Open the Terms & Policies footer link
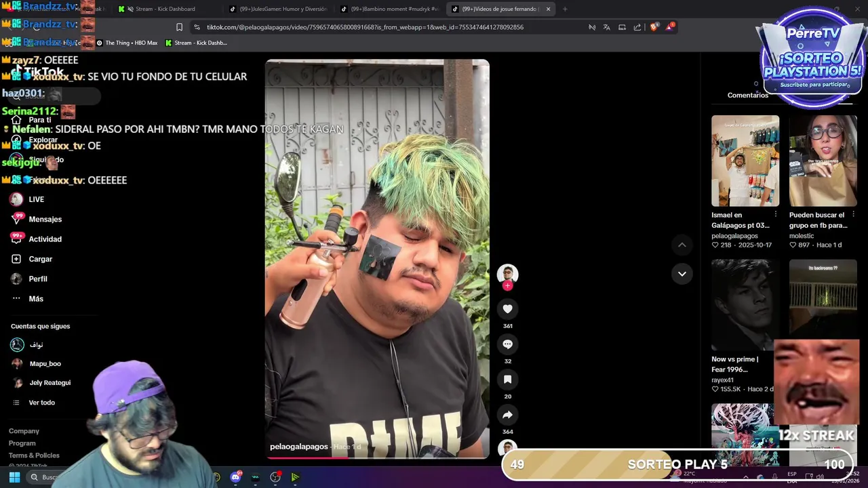Screen dimensions: 868x488 pos(34,455)
